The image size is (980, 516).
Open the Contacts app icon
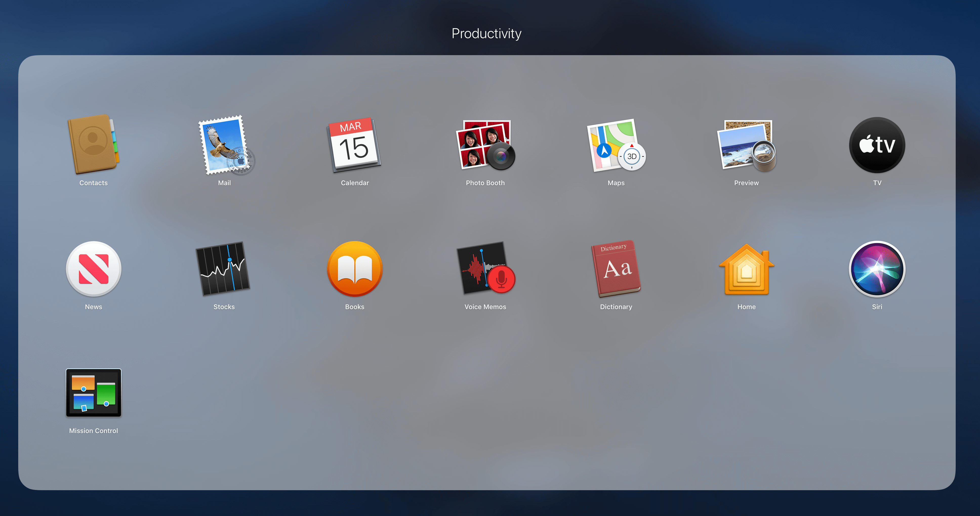pos(93,144)
